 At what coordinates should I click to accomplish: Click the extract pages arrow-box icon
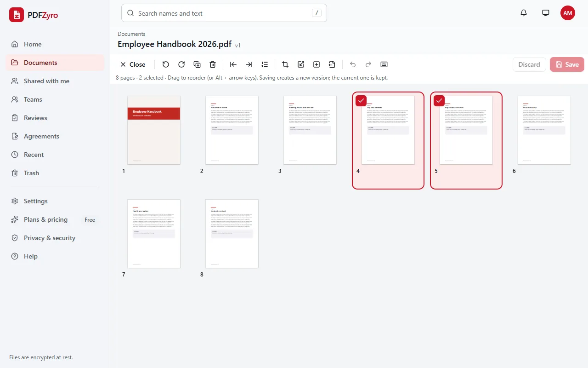pos(301,64)
